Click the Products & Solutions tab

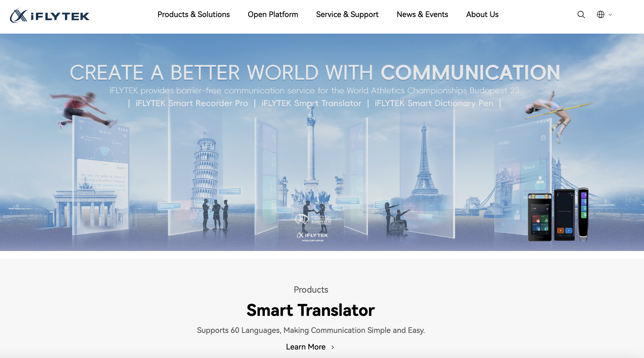tap(193, 14)
